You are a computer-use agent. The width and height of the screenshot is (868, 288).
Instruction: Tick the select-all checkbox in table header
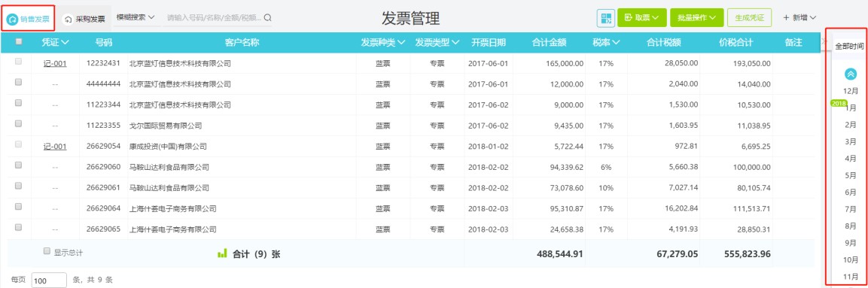point(19,41)
